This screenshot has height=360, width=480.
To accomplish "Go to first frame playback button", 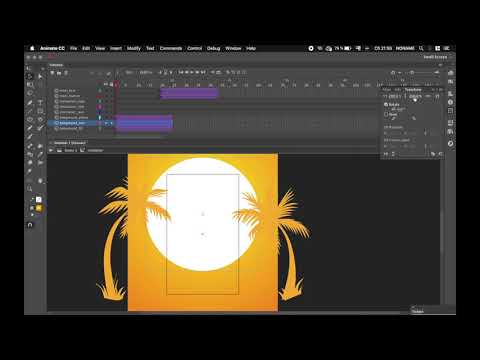I will pyautogui.click(x=181, y=72).
